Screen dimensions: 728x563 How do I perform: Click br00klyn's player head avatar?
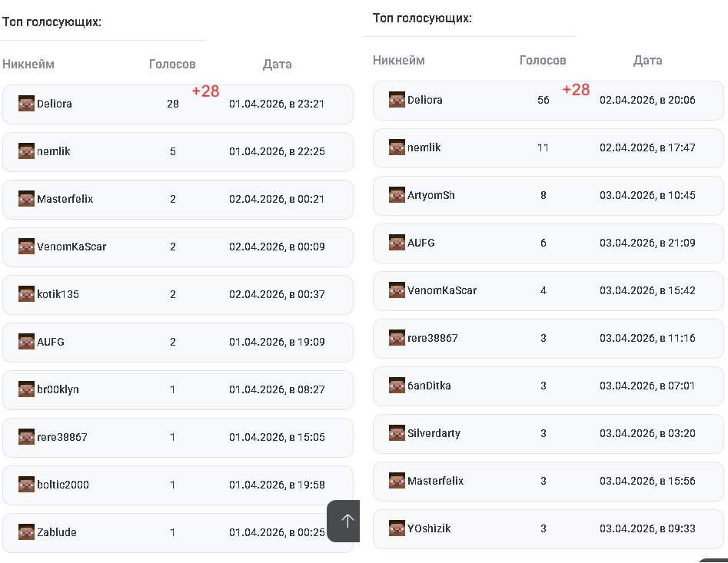pos(27,389)
